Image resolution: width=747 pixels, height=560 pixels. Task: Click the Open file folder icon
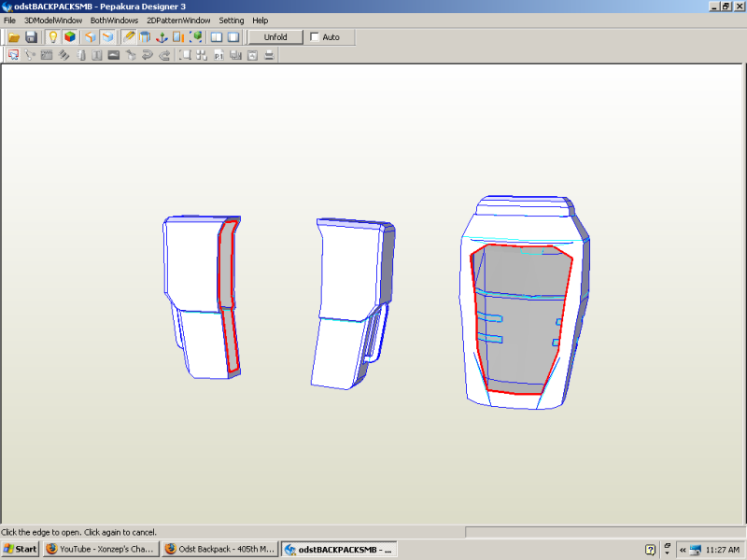pos(14,37)
